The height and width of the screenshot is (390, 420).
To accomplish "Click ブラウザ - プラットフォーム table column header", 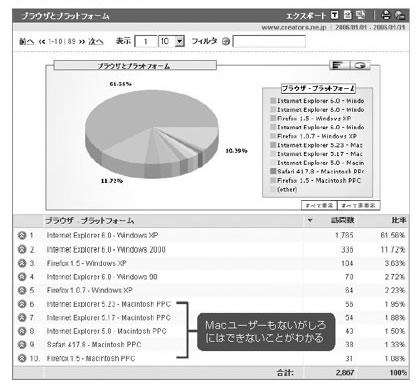I will point(89,220).
